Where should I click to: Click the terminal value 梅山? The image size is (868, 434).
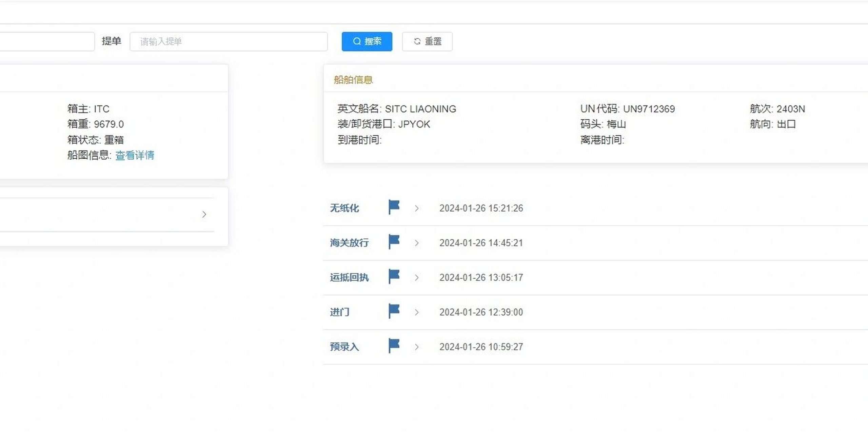click(616, 124)
